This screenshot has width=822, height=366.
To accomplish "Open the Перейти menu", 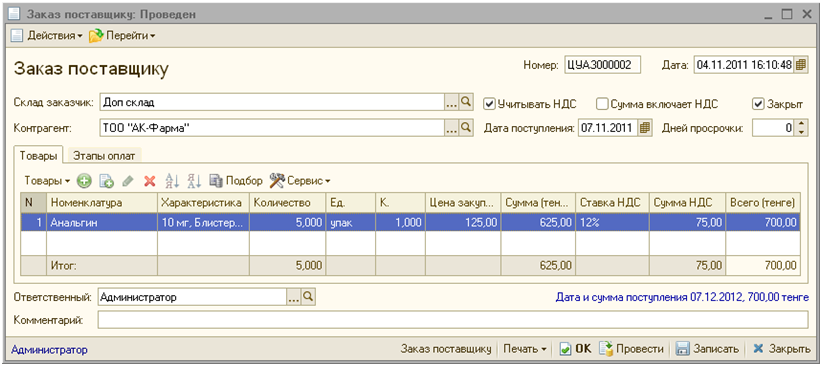I will coord(122,36).
